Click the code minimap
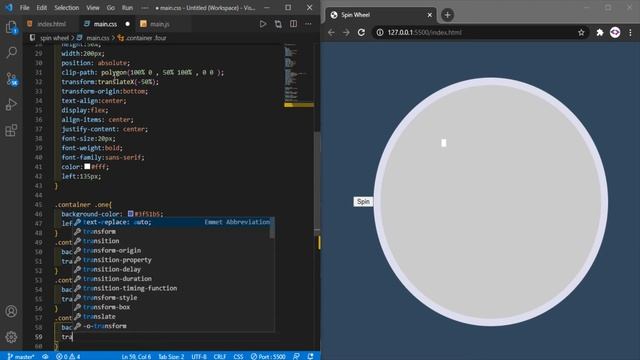 pyautogui.click(x=298, y=76)
